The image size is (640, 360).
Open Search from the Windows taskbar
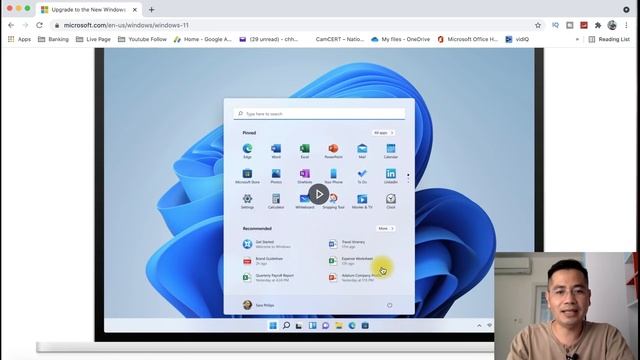(x=286, y=325)
